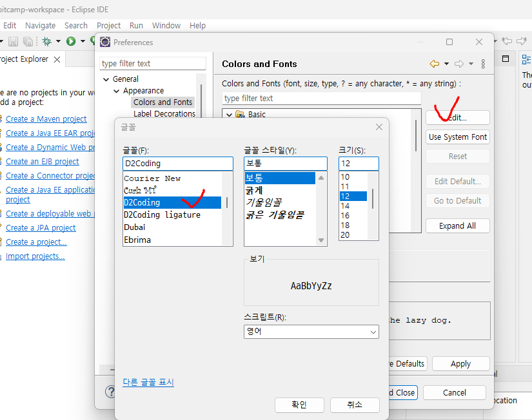The width and height of the screenshot is (532, 420).
Task: Click the 확인 button
Action: pos(299,405)
